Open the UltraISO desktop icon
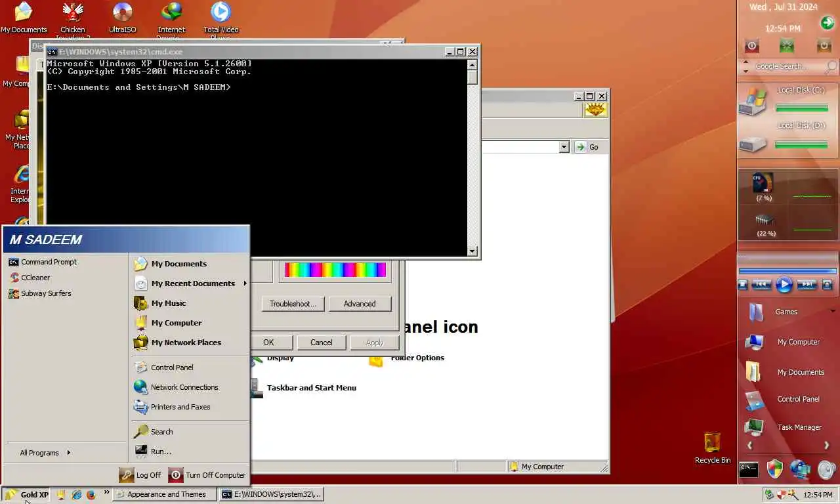The height and width of the screenshot is (504, 840). click(123, 18)
